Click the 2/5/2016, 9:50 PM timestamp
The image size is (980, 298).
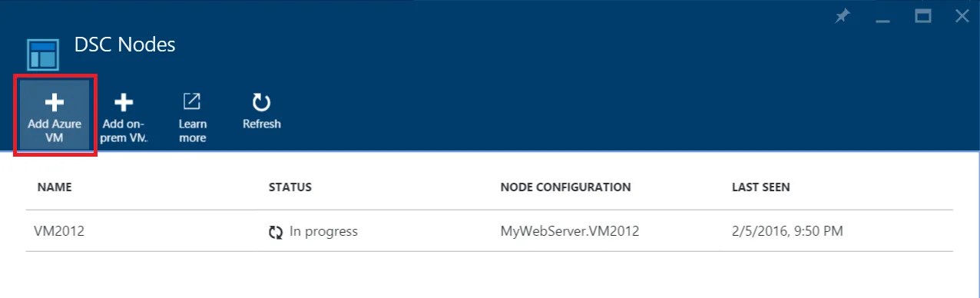pyautogui.click(x=787, y=231)
